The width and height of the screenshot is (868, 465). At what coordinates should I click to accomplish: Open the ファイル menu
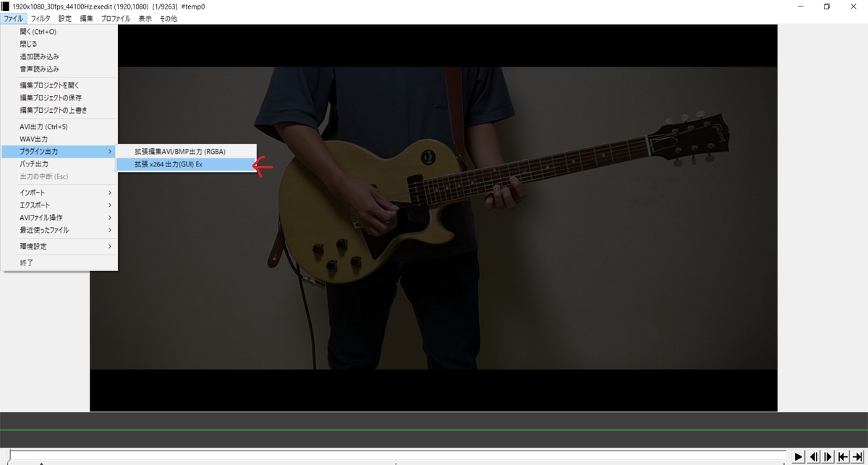[14, 18]
